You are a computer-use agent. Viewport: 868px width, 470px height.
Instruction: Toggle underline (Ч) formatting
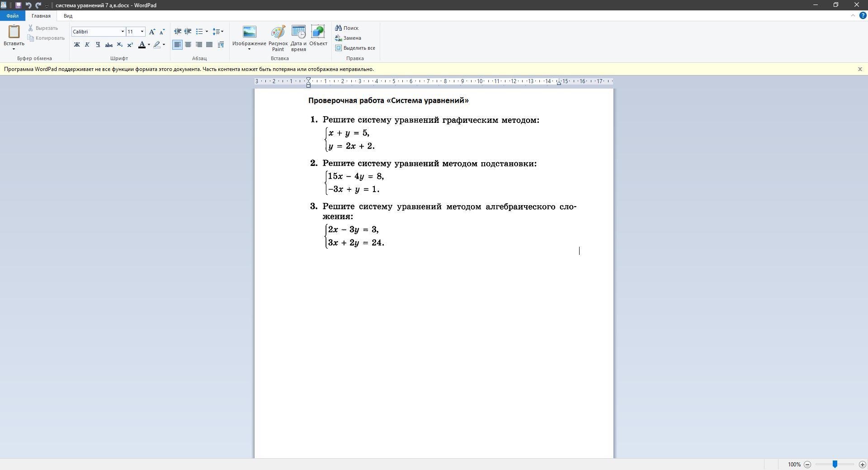point(98,45)
